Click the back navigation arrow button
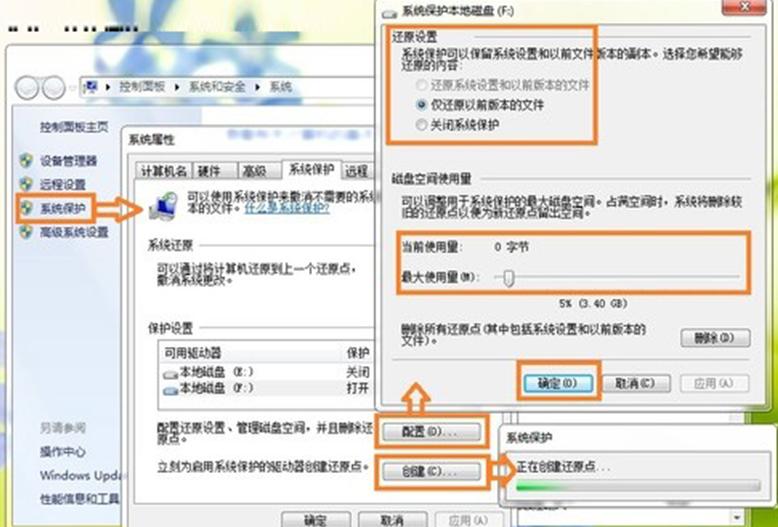 point(28,87)
